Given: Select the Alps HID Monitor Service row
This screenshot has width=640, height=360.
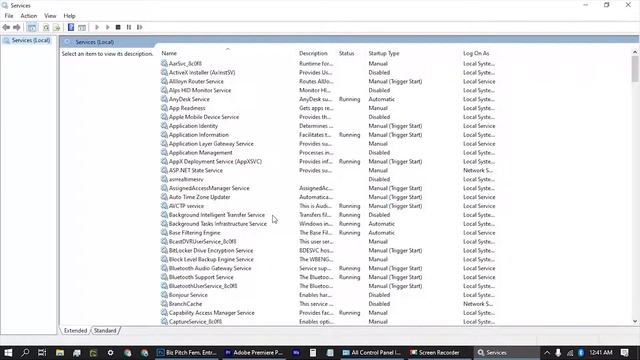Looking at the screenshot, I should coord(327,90).
